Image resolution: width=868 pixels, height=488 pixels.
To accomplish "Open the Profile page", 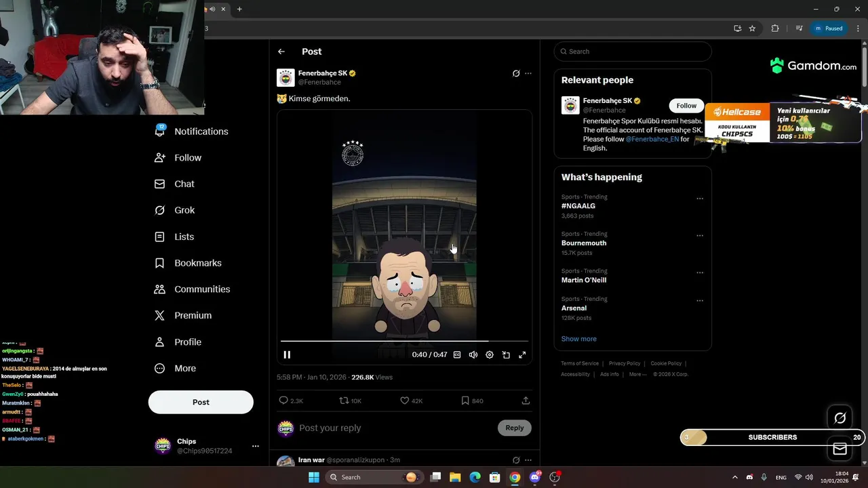I will pos(178,342).
